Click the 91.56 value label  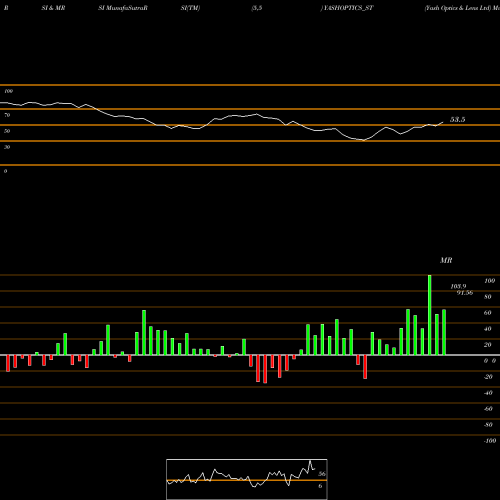tap(465, 293)
